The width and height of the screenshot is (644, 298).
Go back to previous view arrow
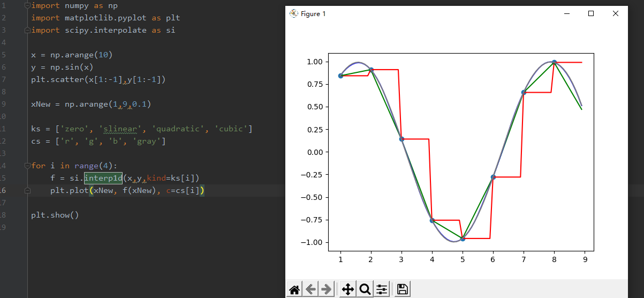click(310, 289)
